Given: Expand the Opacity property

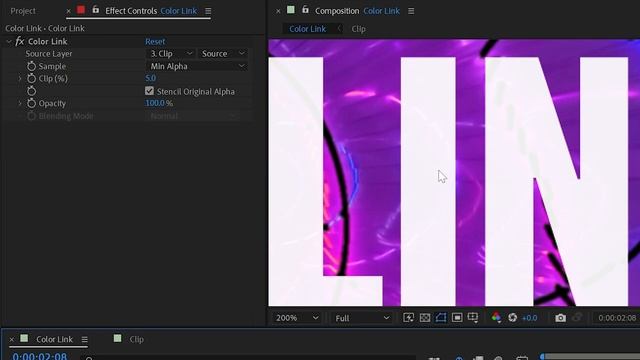Looking at the screenshot, I should 19,103.
